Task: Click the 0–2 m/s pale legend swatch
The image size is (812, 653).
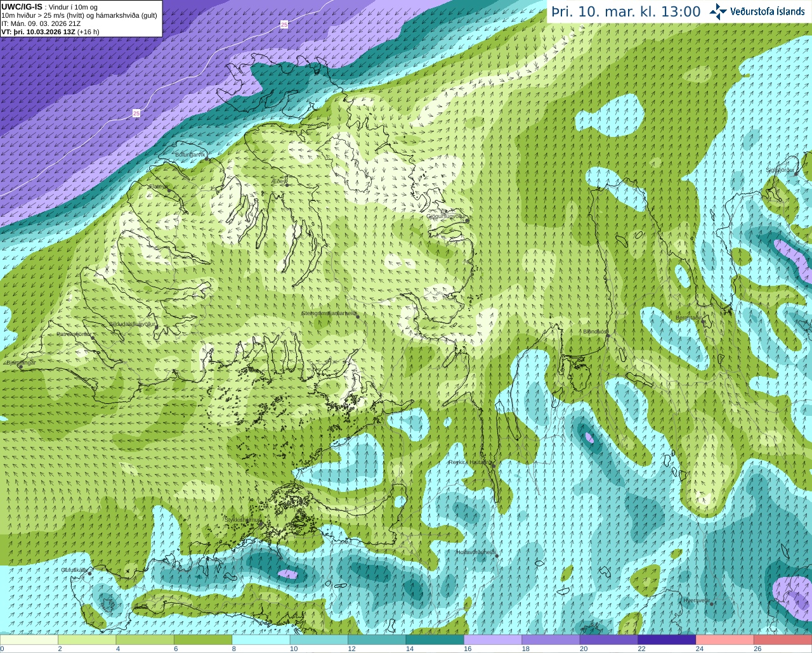Action: click(x=29, y=640)
